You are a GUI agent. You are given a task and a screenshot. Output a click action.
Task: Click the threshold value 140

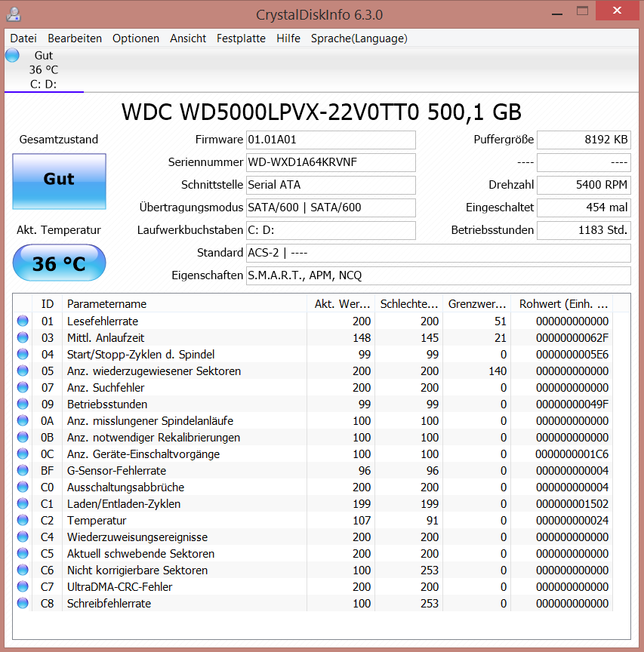point(498,371)
